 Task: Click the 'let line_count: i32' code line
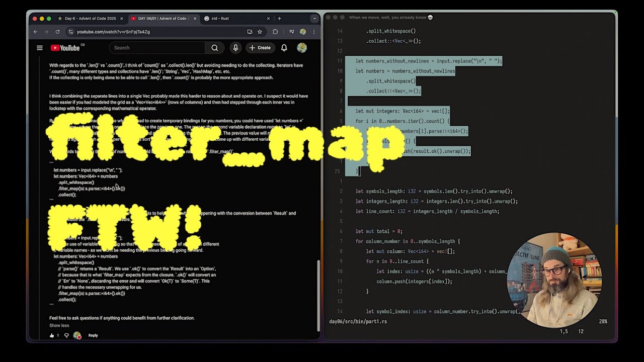pyautogui.click(x=428, y=211)
